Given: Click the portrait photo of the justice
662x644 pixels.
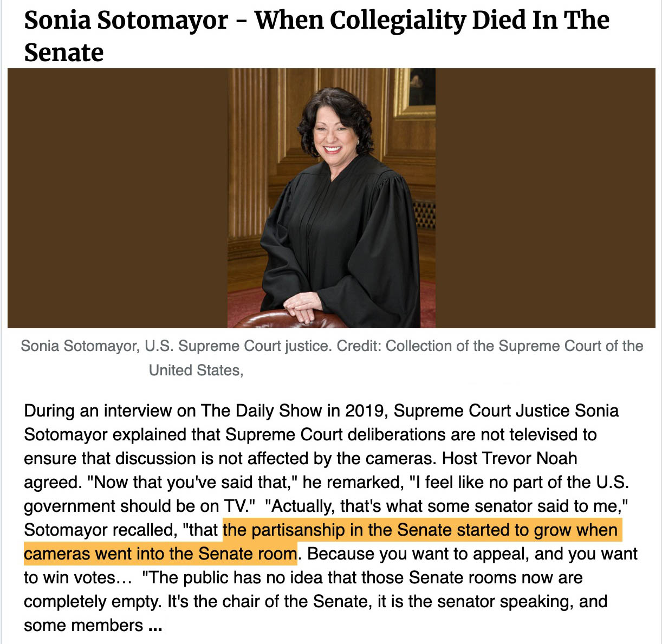Looking at the screenshot, I should click(332, 198).
